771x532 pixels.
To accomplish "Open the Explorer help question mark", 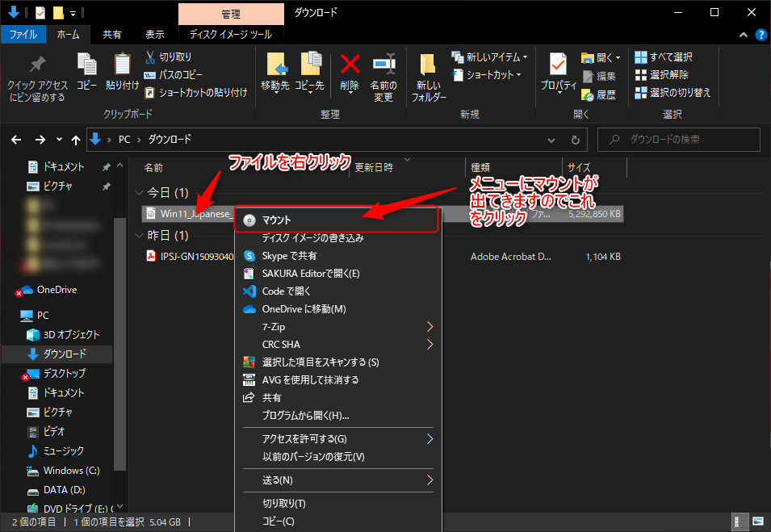I will click(761, 35).
